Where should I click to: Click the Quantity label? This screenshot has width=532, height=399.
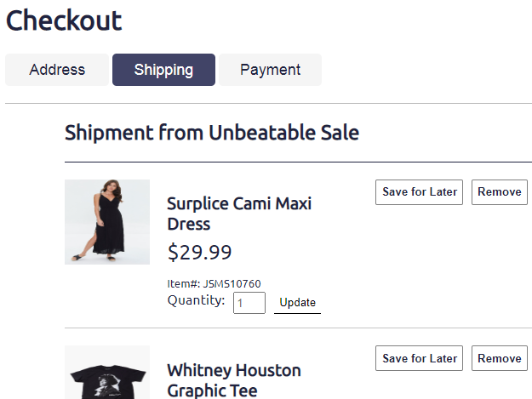tap(196, 300)
